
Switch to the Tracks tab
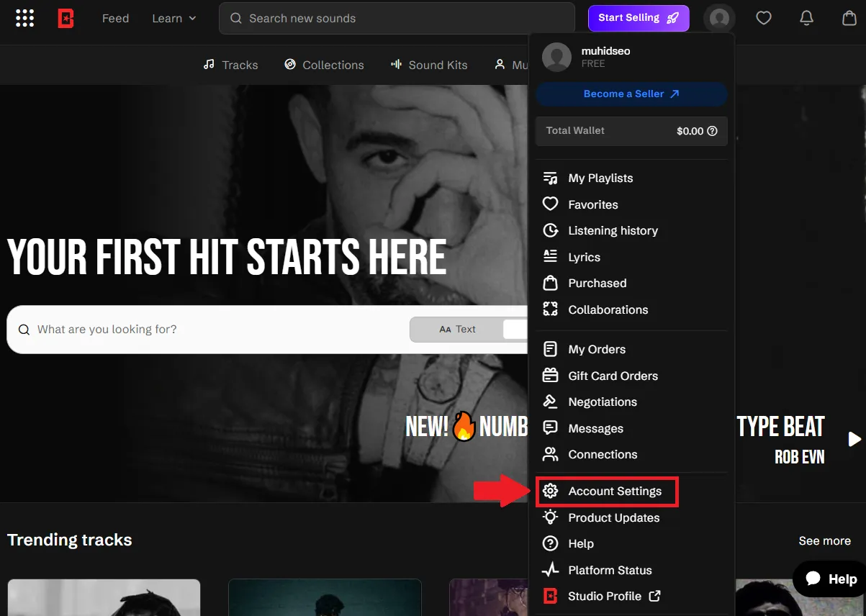(230, 65)
